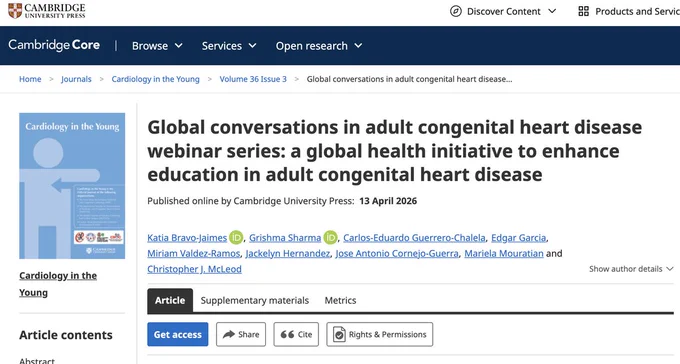Click the Rights & Permissions document icon
Image resolution: width=680 pixels, height=364 pixels.
339,334
